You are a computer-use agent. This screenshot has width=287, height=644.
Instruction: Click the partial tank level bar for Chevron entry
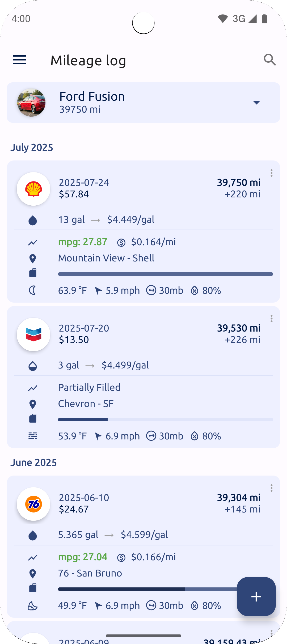click(x=166, y=420)
